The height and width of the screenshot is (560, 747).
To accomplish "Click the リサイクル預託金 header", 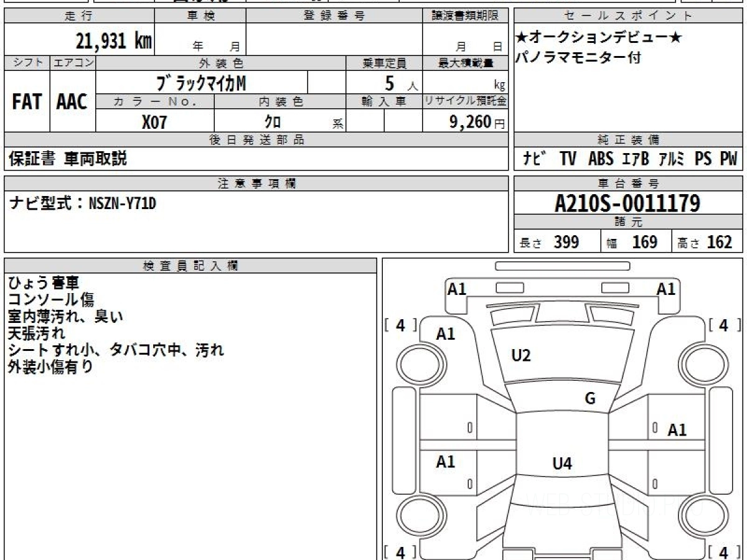I will tap(465, 101).
